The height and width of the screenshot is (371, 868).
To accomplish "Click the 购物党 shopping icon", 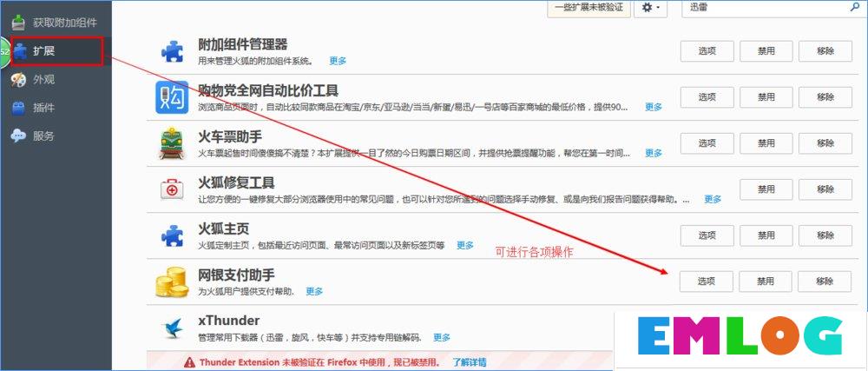I will coord(172,97).
